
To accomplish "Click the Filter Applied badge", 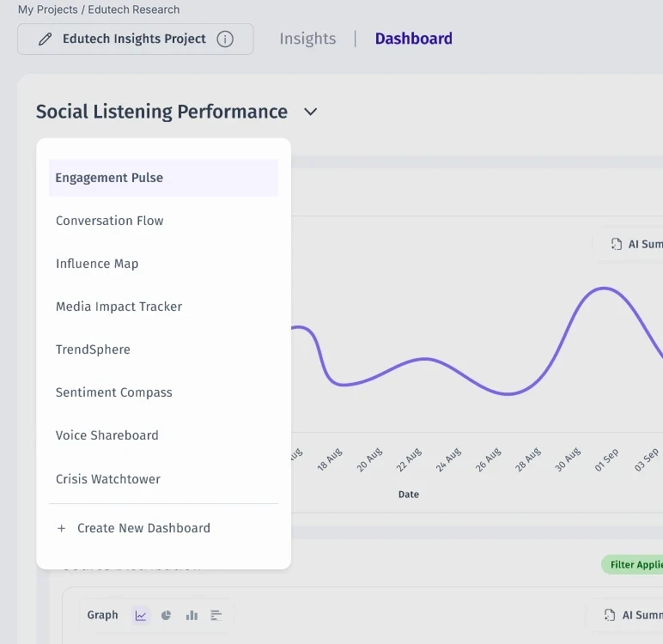I will tap(632, 564).
